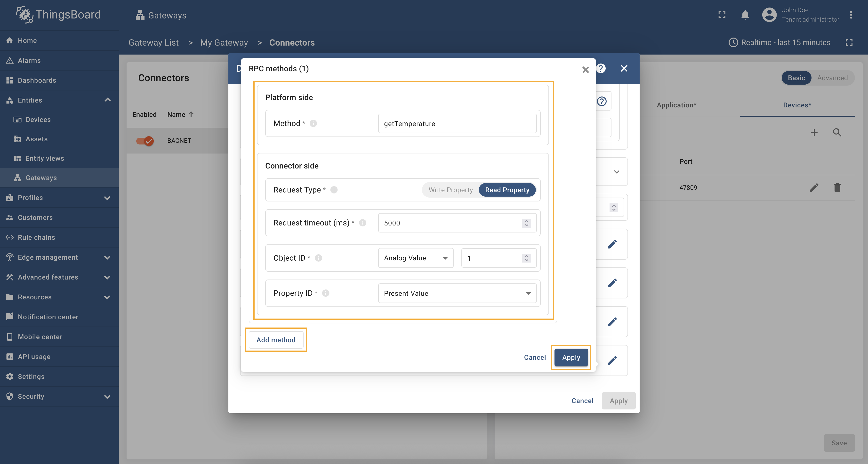Click the plus icon to add device
This screenshot has height=464, width=868.
pos(814,132)
